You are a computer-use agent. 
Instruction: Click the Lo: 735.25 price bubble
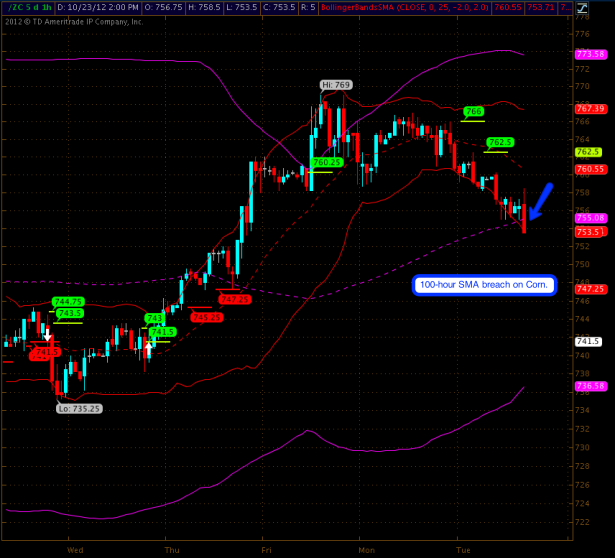tap(78, 408)
